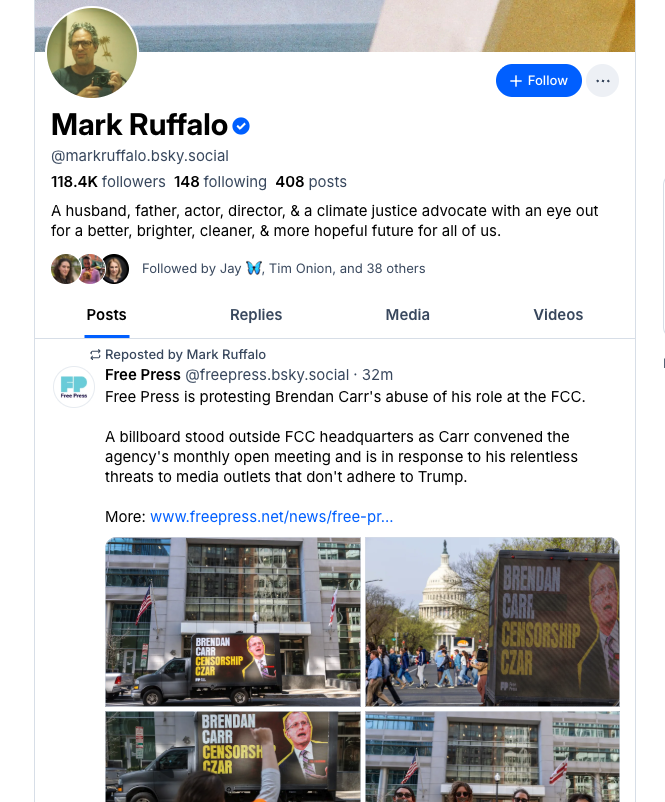
Task: Open the three-dot more options menu
Action: pyautogui.click(x=602, y=81)
